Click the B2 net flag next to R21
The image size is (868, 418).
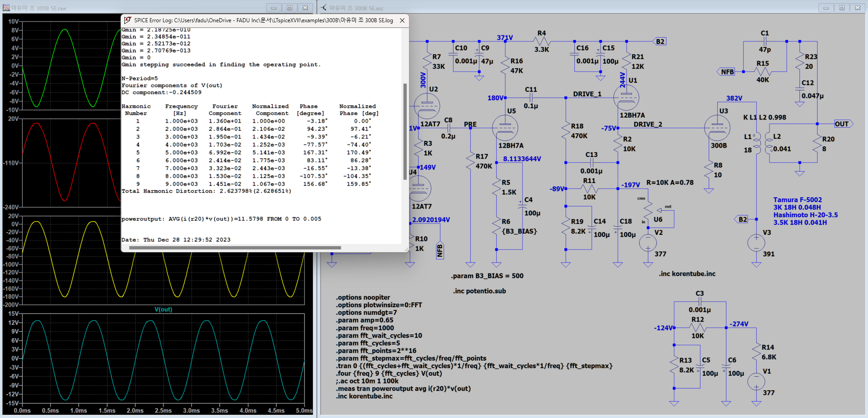(x=659, y=41)
